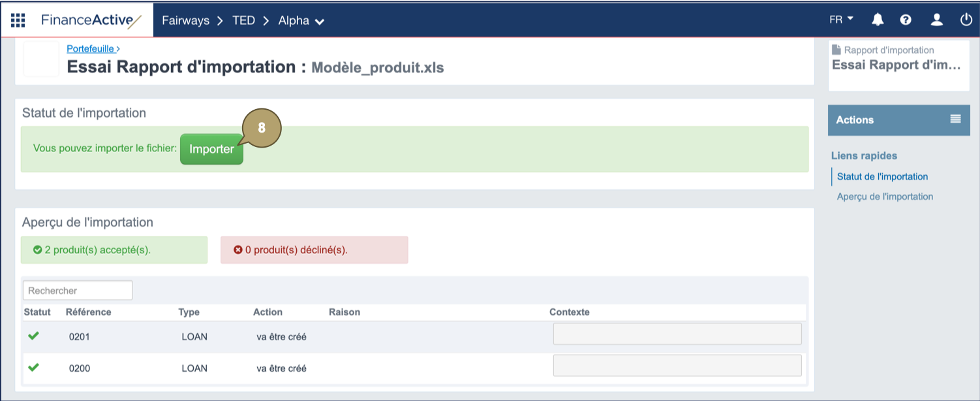Go to Aperçu de l'importation quick link
Viewport: 980px width, 401px height.
[x=885, y=197]
